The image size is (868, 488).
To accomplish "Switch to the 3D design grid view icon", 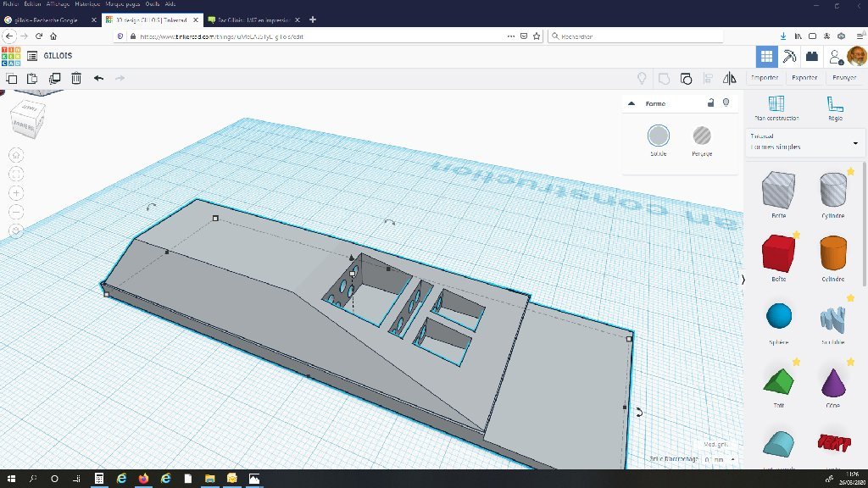I will [x=766, y=56].
